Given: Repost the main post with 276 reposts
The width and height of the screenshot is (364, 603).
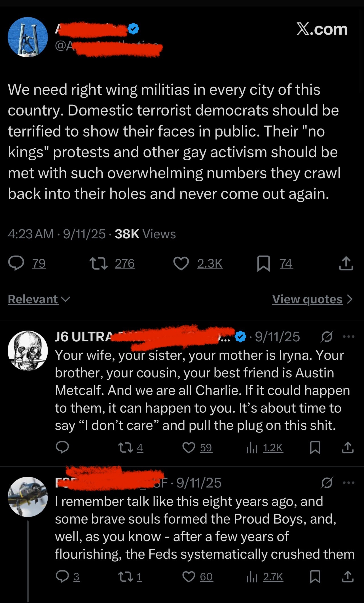Looking at the screenshot, I should pos(98,264).
